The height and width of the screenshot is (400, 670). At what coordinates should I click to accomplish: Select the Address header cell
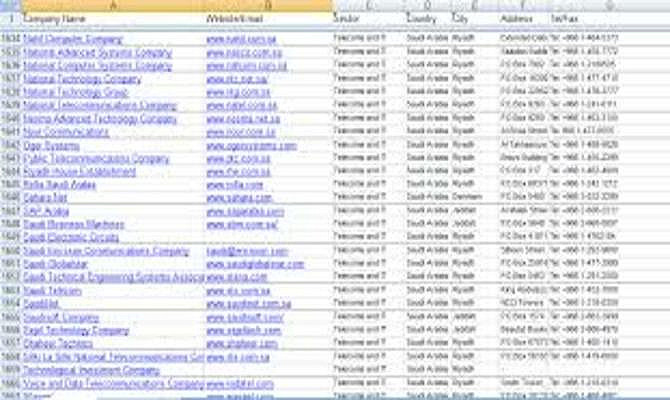[x=524, y=19]
